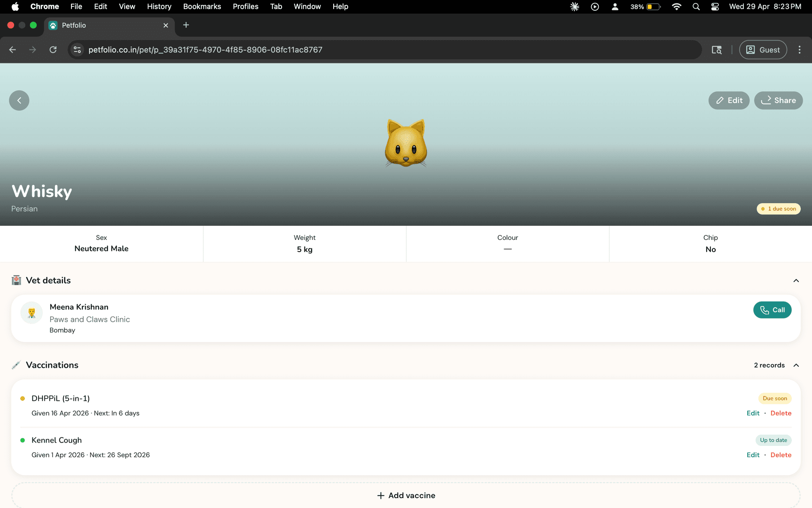Image resolution: width=812 pixels, height=508 pixels.
Task: Edit the DHPPiL (5-in-1) vaccine record
Action: (x=753, y=413)
